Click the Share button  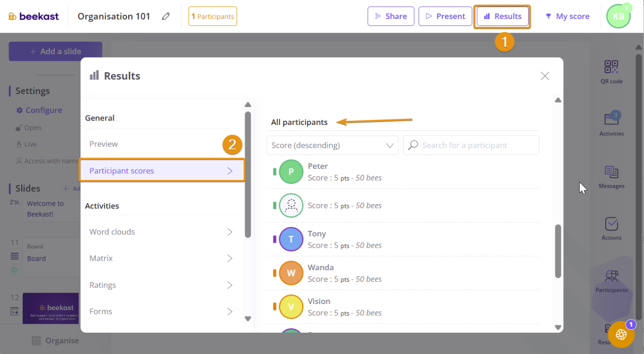coord(391,16)
